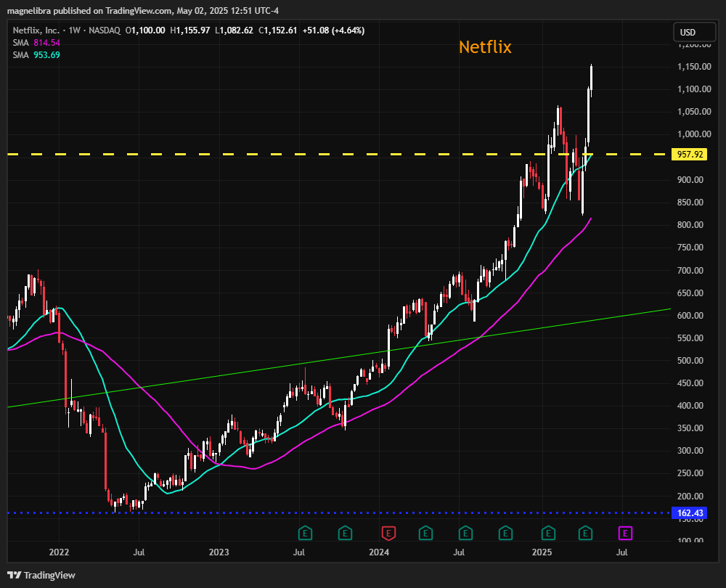Screen dimensions: 726x588
Task: Click the low value L1,082.62
Action: point(234,30)
